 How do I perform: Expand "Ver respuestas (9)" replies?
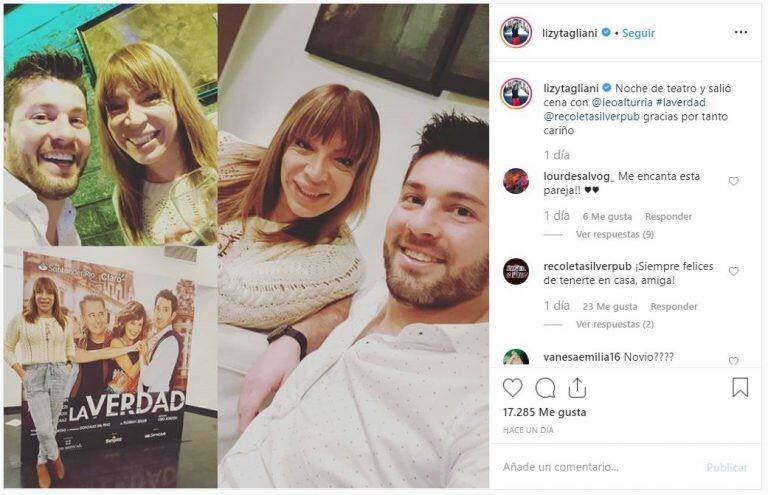(x=615, y=235)
